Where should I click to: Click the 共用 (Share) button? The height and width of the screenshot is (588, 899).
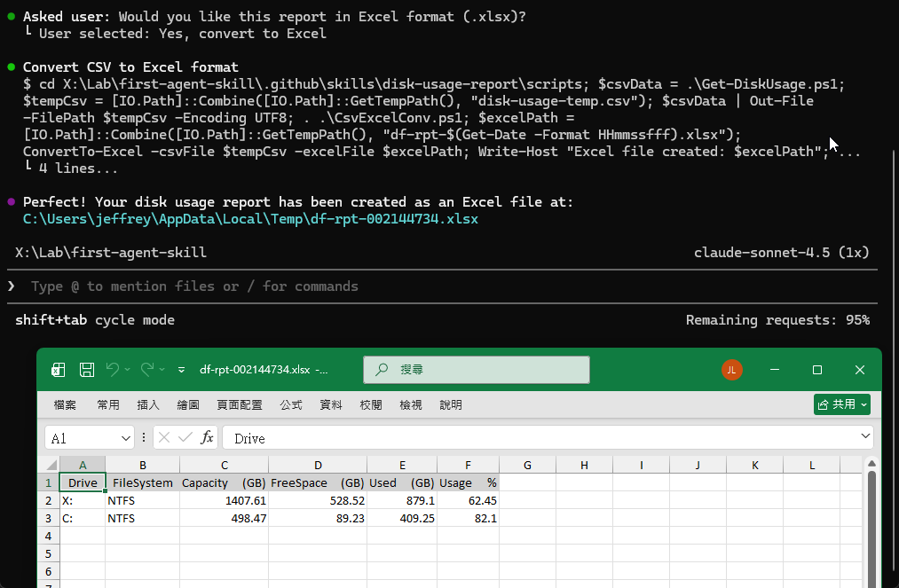[842, 404]
